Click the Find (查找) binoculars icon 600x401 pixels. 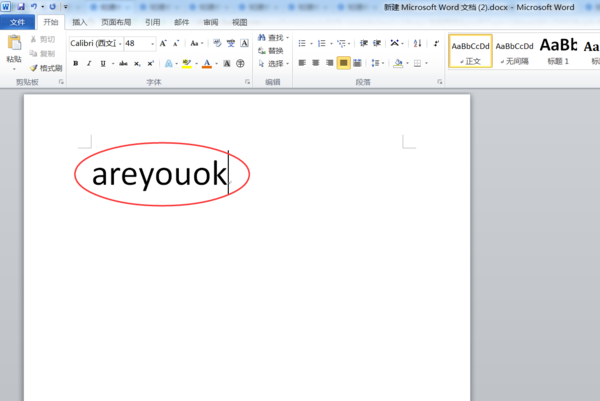[x=262, y=38]
